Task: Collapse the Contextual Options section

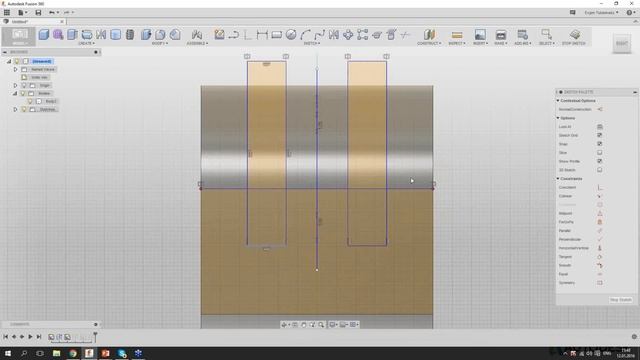Action: [x=558, y=100]
